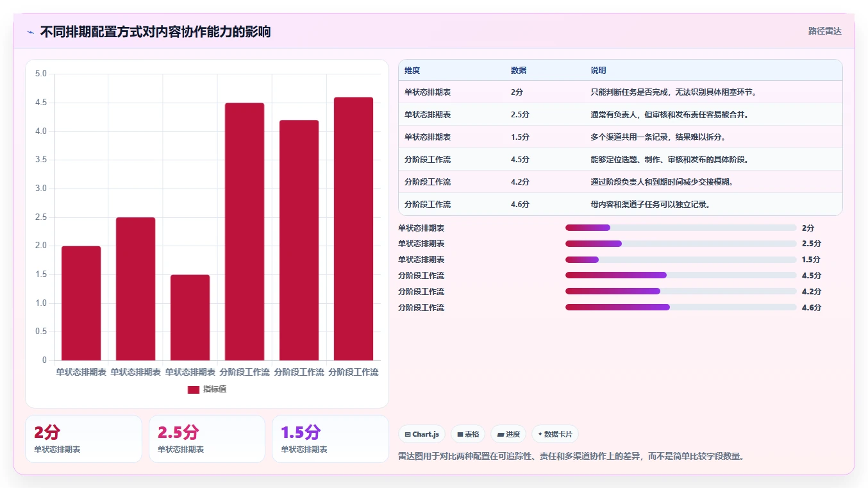Open the 2.5分 data card
868x488 pixels.
(207, 439)
